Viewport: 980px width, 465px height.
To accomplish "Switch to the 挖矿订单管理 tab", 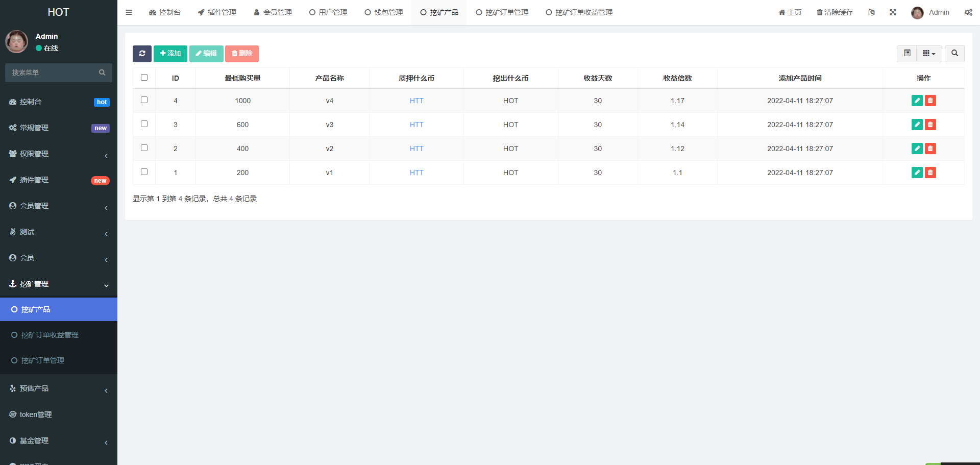I will [x=502, y=12].
